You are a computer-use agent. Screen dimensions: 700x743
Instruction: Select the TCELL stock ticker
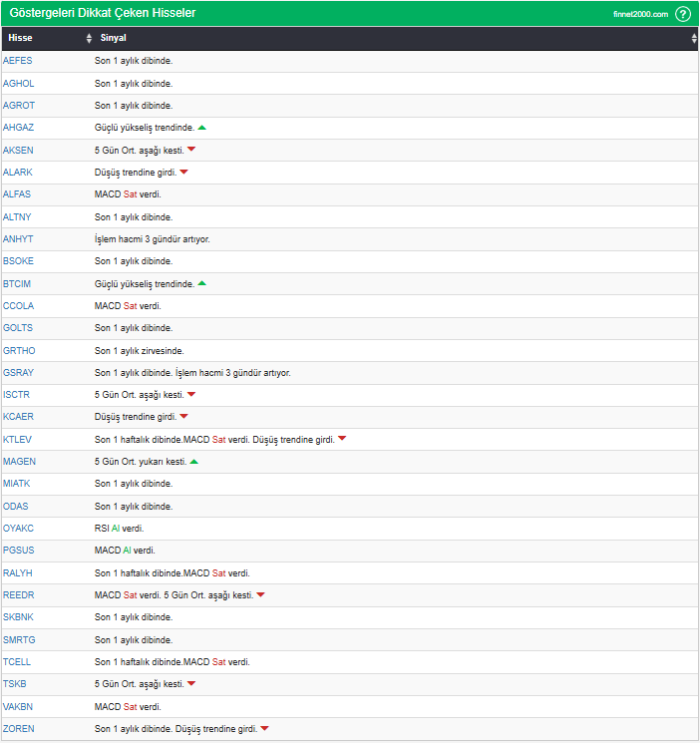18,661
